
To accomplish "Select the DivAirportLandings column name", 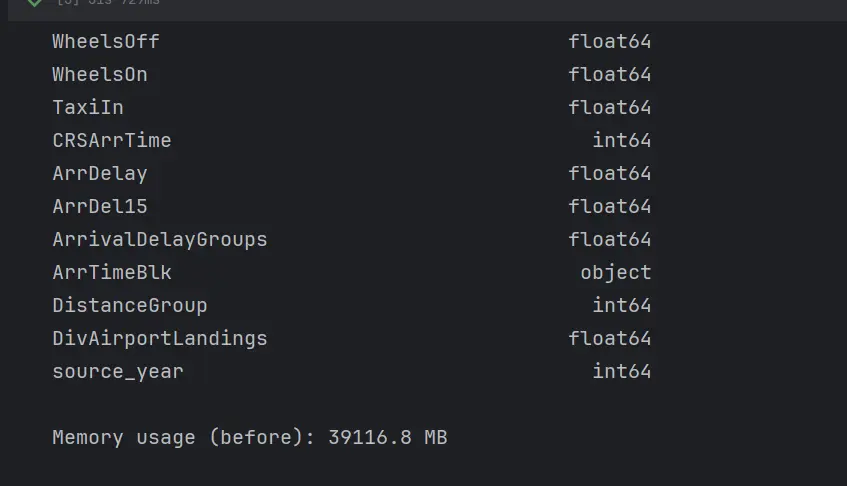I will pos(160,338).
